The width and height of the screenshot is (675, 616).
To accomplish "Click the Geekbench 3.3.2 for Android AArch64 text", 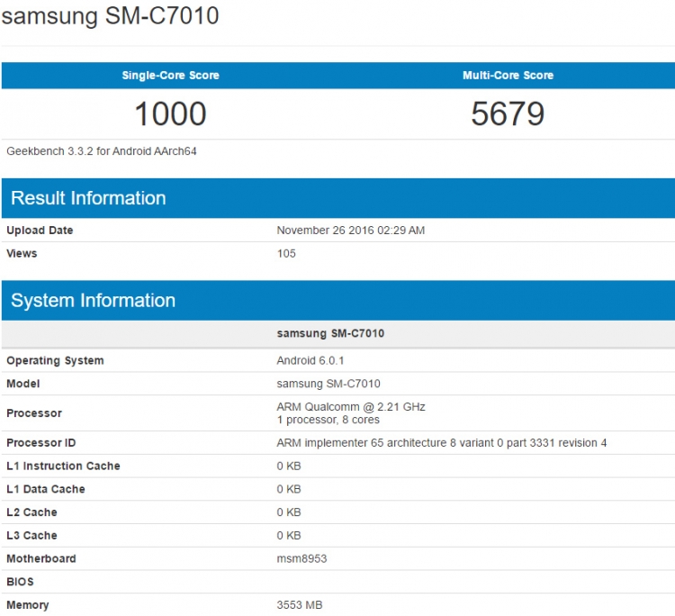I will tap(102, 151).
